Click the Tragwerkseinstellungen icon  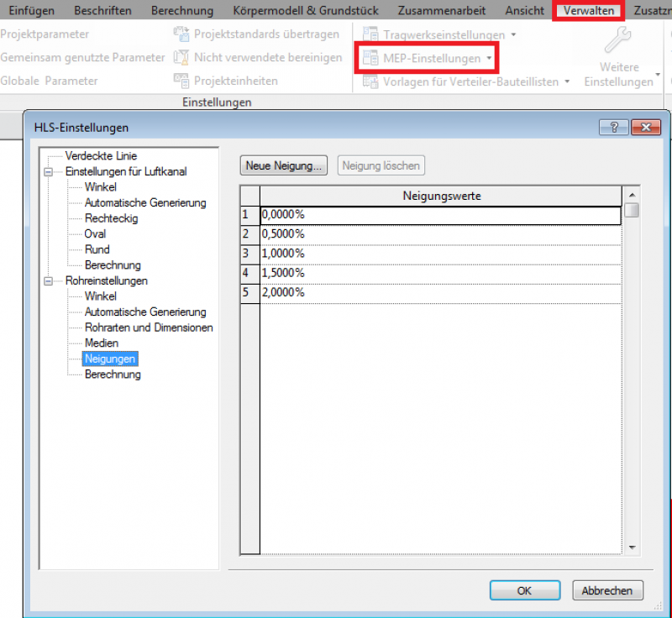coord(370,34)
